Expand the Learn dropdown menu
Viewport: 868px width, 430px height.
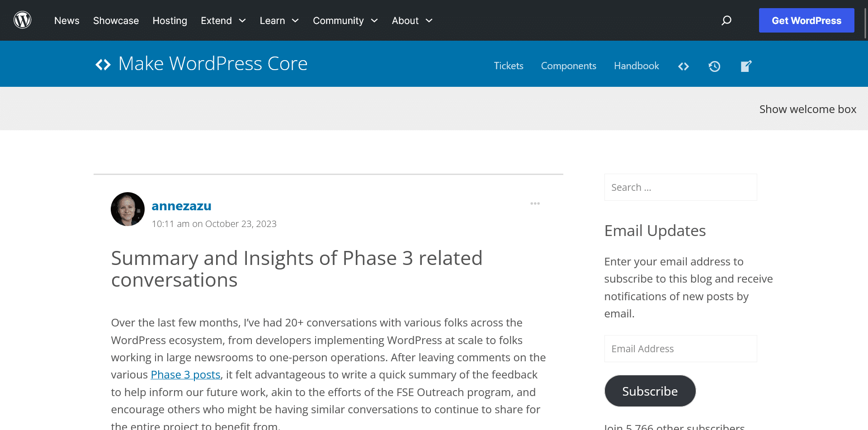[x=279, y=21]
